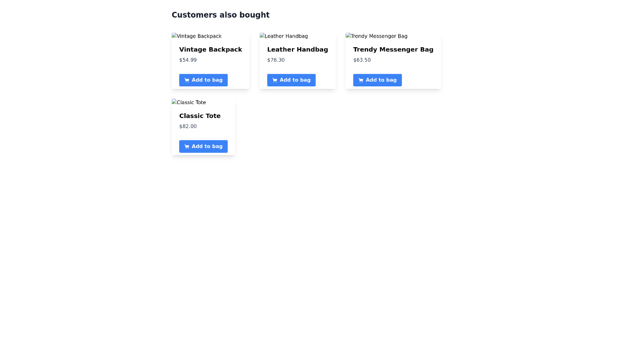Add the Vintage Backpack to bag
The image size is (644, 338).
203,80
